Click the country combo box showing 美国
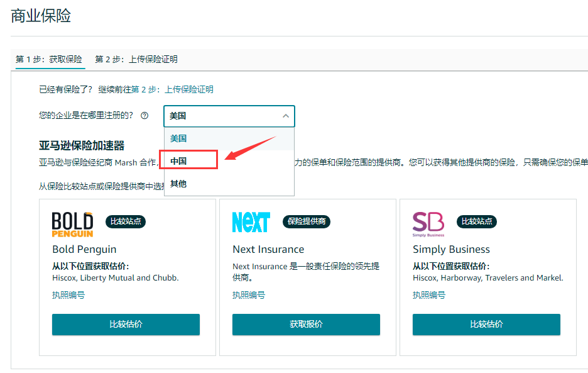This screenshot has width=588, height=373. pyautogui.click(x=229, y=116)
